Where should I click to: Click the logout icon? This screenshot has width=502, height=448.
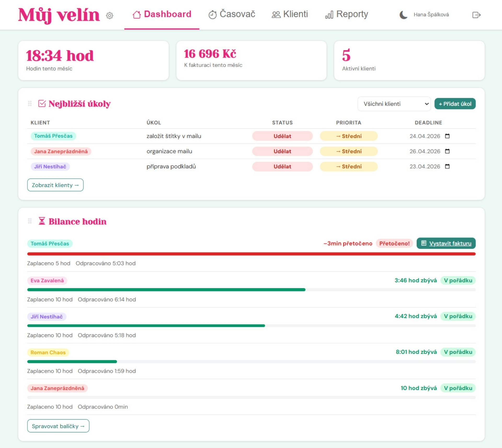[x=476, y=15]
